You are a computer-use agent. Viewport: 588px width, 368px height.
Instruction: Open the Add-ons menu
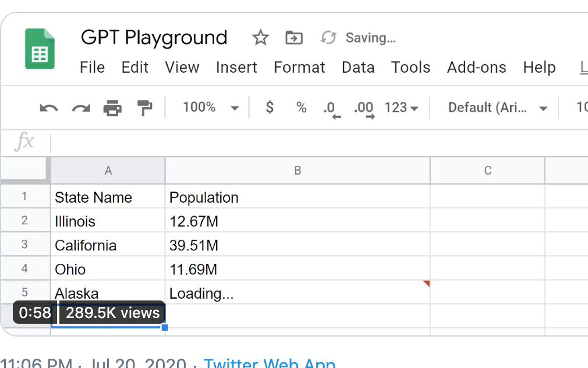click(x=477, y=68)
